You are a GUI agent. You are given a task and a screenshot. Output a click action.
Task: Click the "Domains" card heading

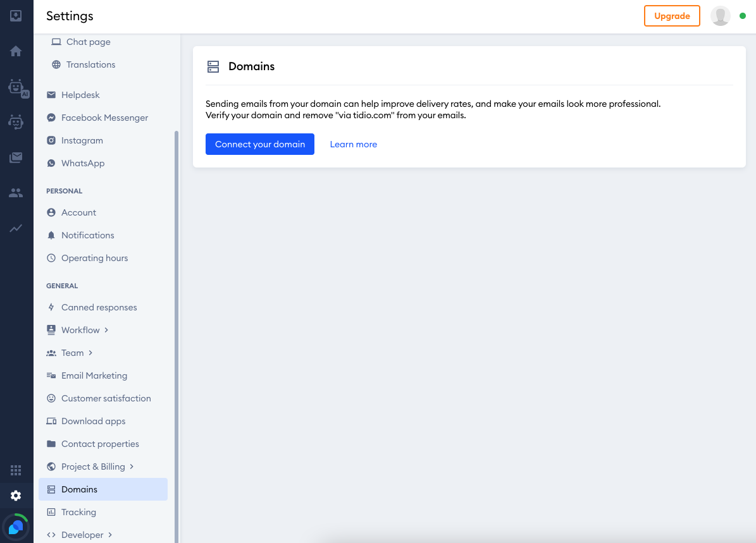click(251, 66)
